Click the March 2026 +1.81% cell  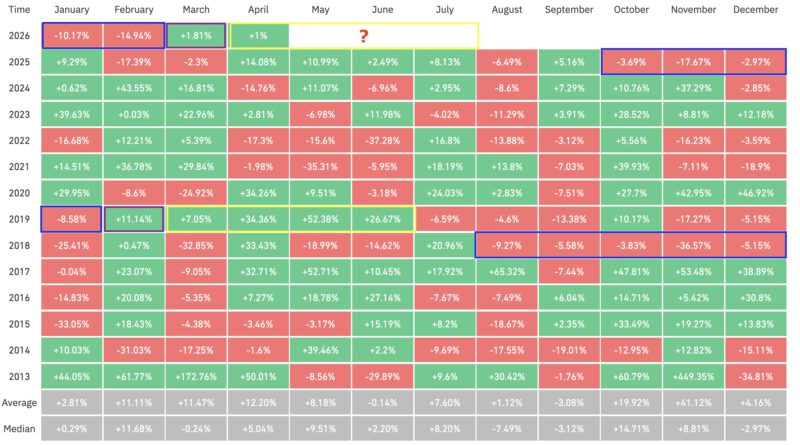coord(195,36)
